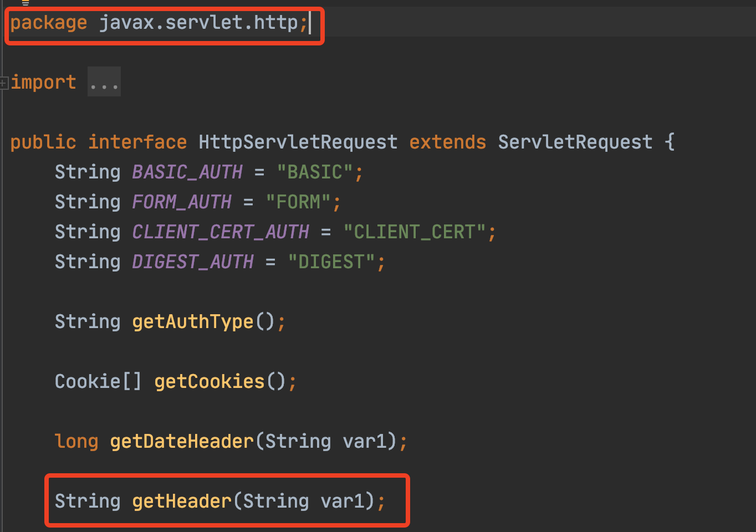Viewport: 756px width, 532px height.
Task: Click the package keyword on first line
Action: click(x=49, y=23)
